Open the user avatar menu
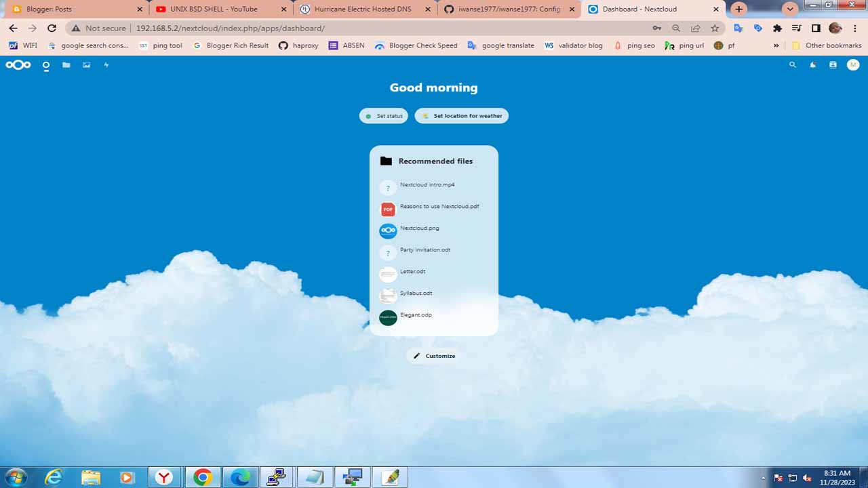 [x=852, y=64]
